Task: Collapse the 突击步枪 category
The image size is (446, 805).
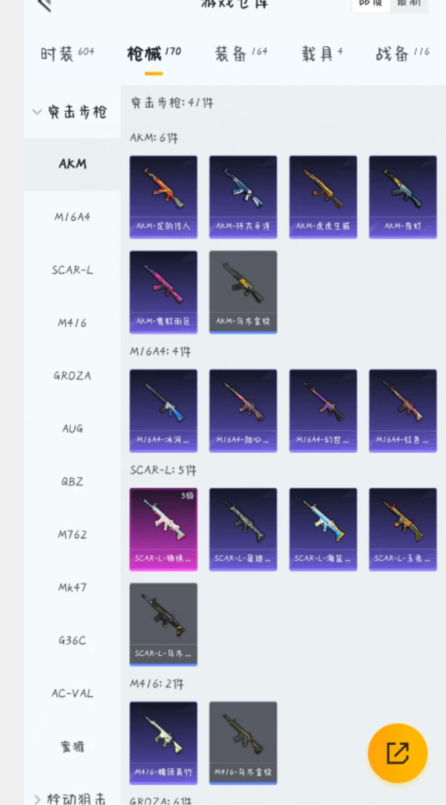Action: click(72, 112)
